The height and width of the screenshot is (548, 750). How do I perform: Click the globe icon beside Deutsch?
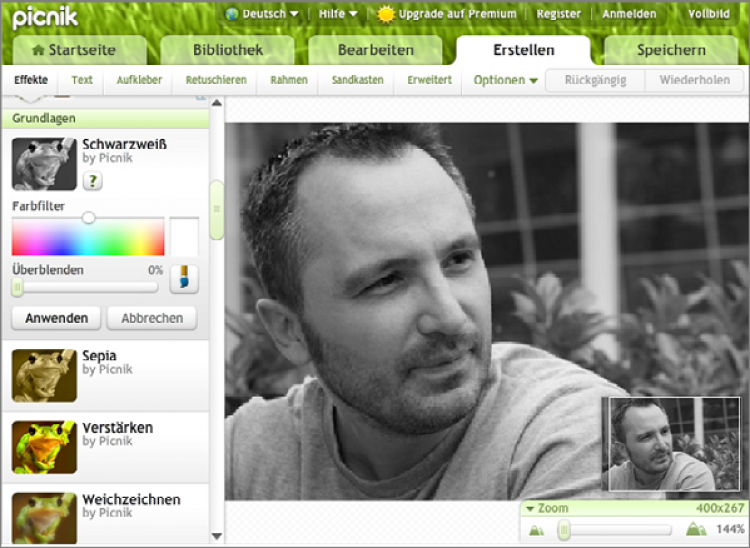pyautogui.click(x=232, y=14)
